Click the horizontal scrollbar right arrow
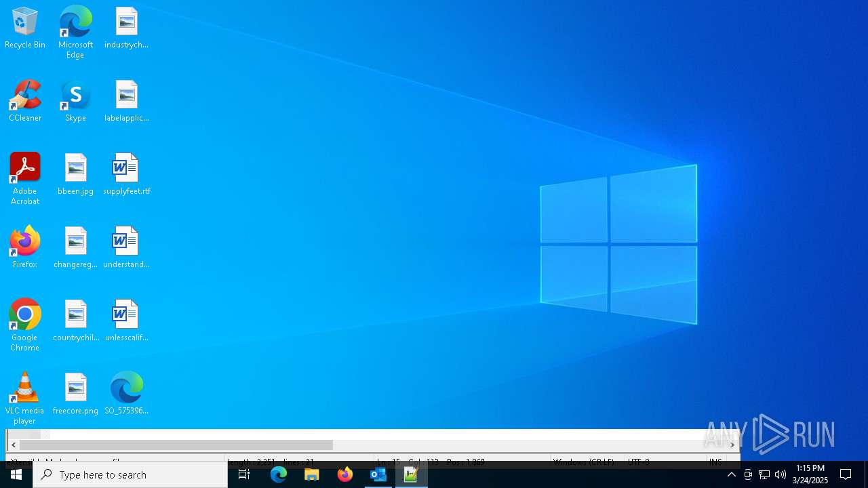Image resolution: width=868 pixels, height=488 pixels. coord(732,445)
